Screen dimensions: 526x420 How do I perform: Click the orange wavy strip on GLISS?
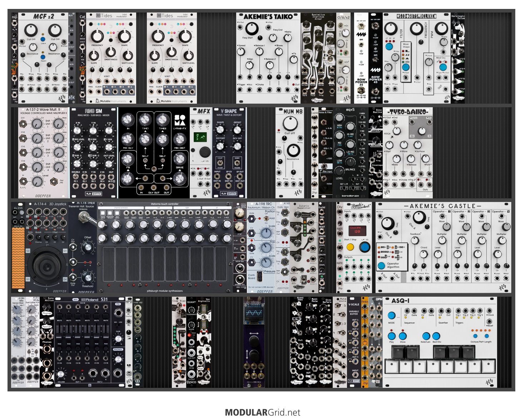[18, 258]
